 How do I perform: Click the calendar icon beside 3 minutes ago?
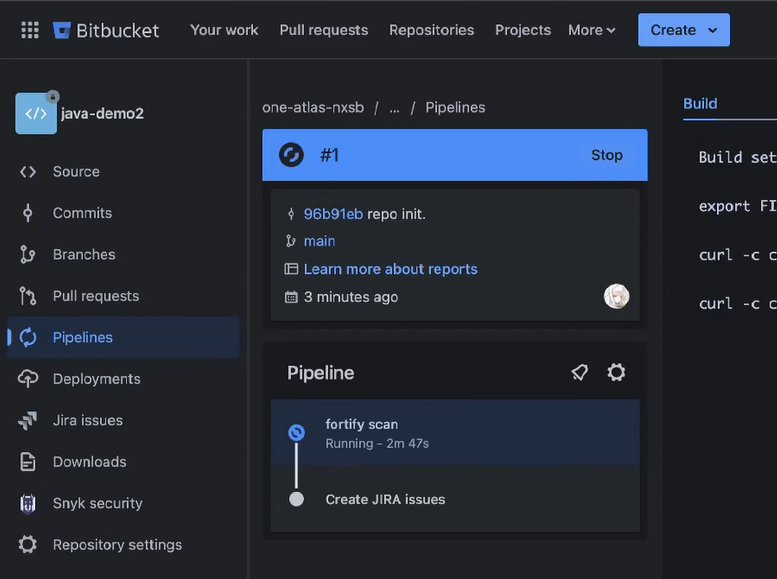tap(291, 297)
